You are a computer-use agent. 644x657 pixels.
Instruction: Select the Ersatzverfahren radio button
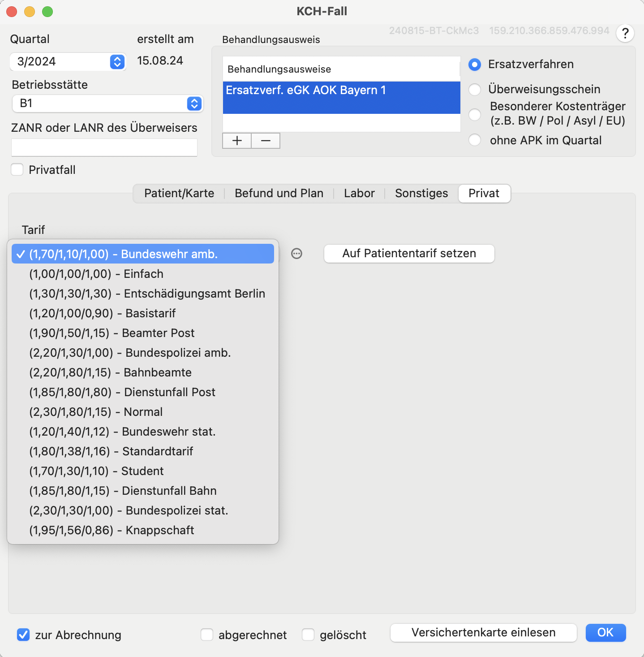click(475, 65)
